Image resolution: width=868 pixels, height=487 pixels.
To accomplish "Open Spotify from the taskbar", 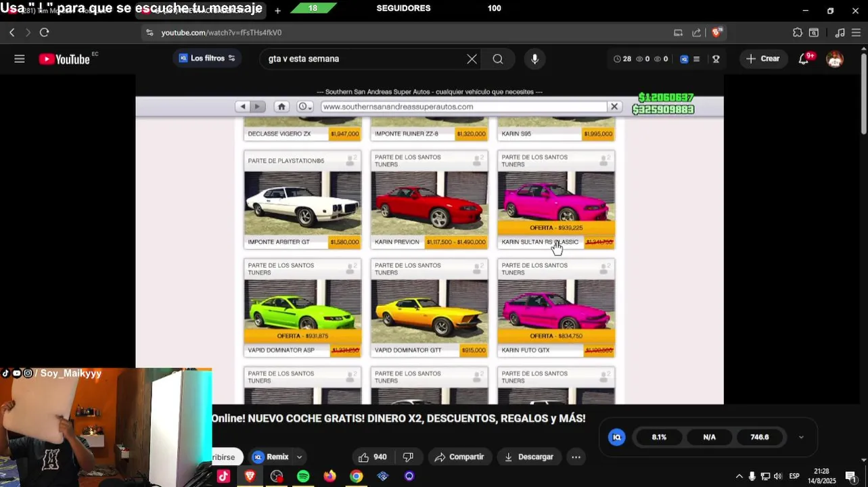I will pyautogui.click(x=303, y=476).
